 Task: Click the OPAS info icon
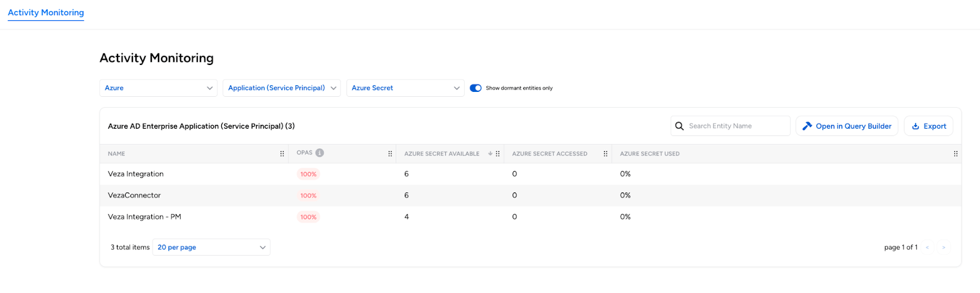pyautogui.click(x=320, y=153)
